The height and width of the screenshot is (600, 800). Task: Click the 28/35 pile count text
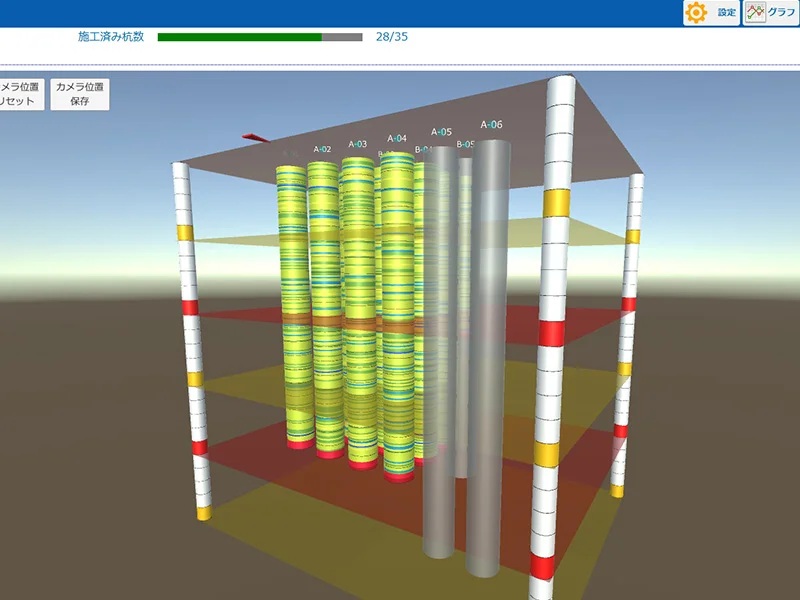pyautogui.click(x=392, y=37)
